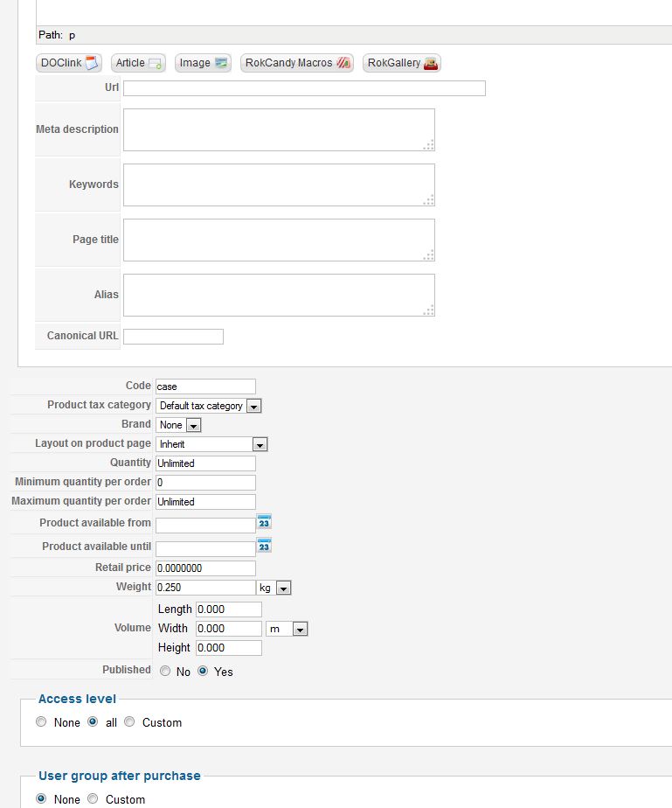Open calendar for Product available from
672x808 pixels.
(264, 522)
